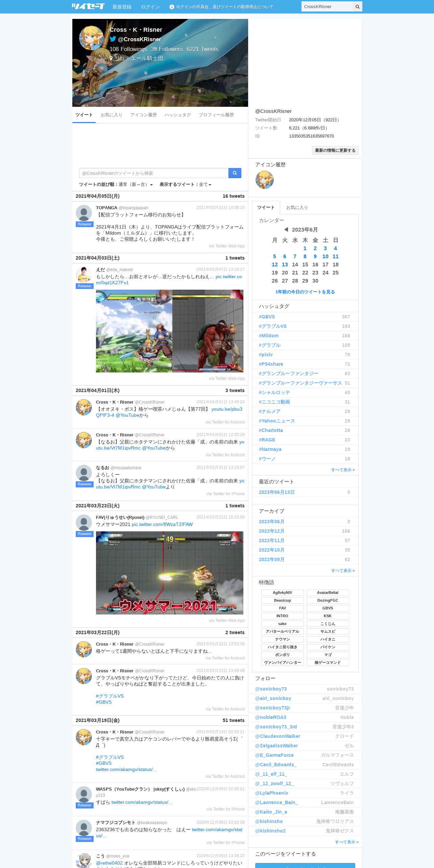
Task: Open the Granblue and Street Fighter image
Action: (x=170, y=331)
